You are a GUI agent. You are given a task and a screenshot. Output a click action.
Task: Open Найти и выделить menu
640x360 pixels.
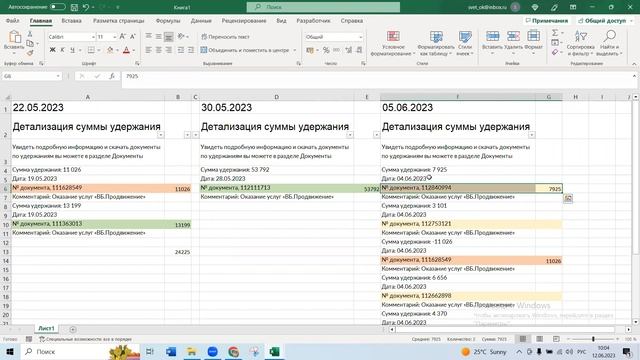click(609, 43)
